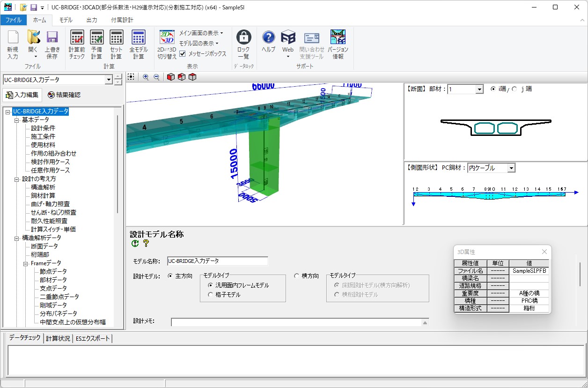Run the 予備計算 preliminary calculation

pyautogui.click(x=96, y=45)
